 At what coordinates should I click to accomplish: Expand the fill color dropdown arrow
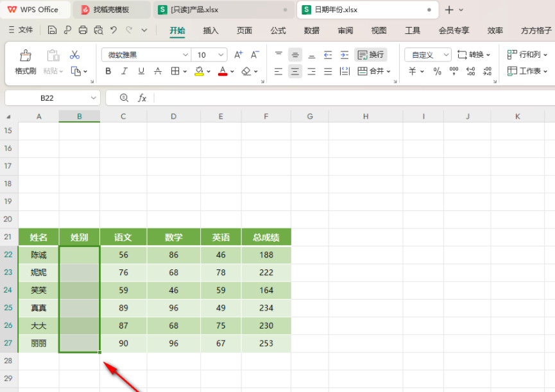(x=209, y=71)
